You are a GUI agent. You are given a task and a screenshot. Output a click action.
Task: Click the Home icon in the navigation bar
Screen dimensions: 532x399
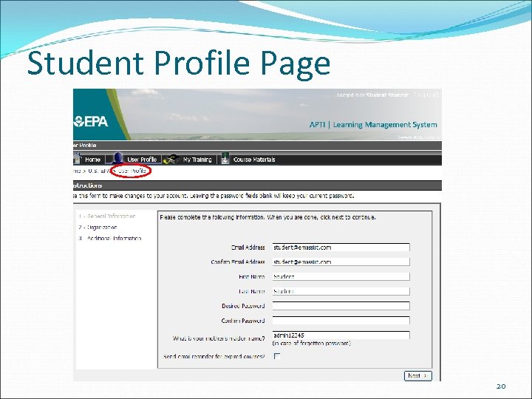pos(77,158)
